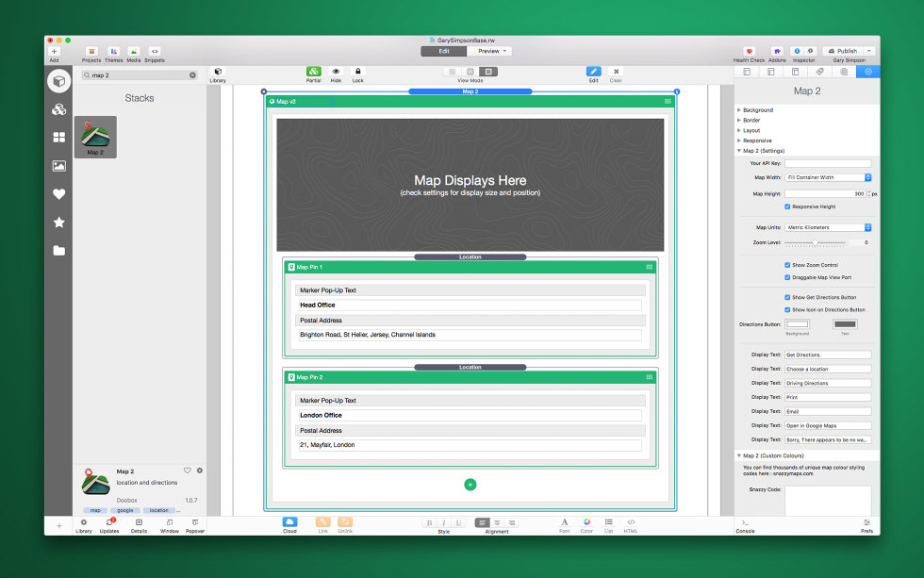Adjust the Zoom Level slider
The image size is (924, 578).
[815, 242]
